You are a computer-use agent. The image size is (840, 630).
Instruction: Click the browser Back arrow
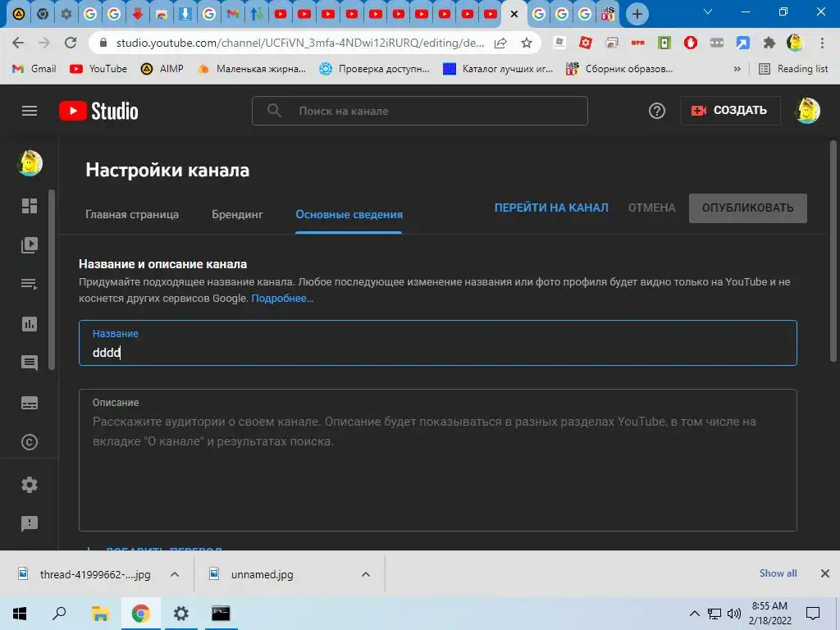tap(18, 43)
